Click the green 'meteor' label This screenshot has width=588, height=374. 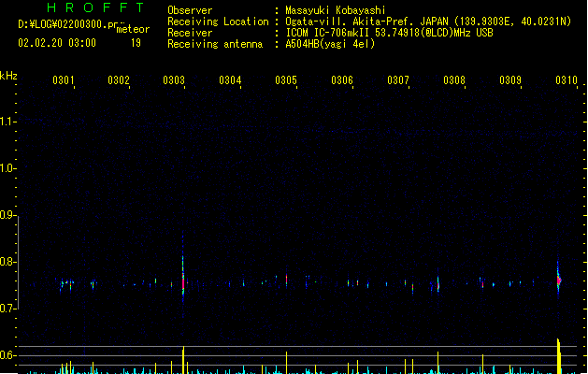pos(133,29)
